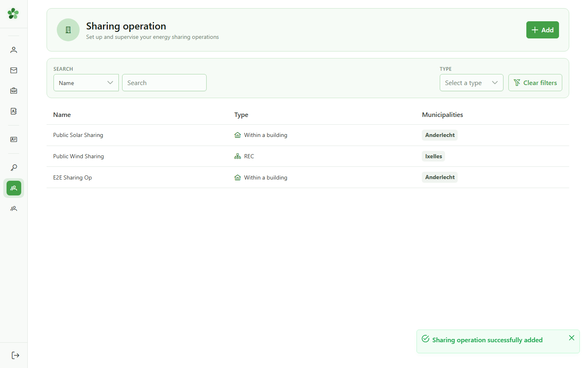Open the contacts book sidebar icon
588x368 pixels.
[13, 111]
